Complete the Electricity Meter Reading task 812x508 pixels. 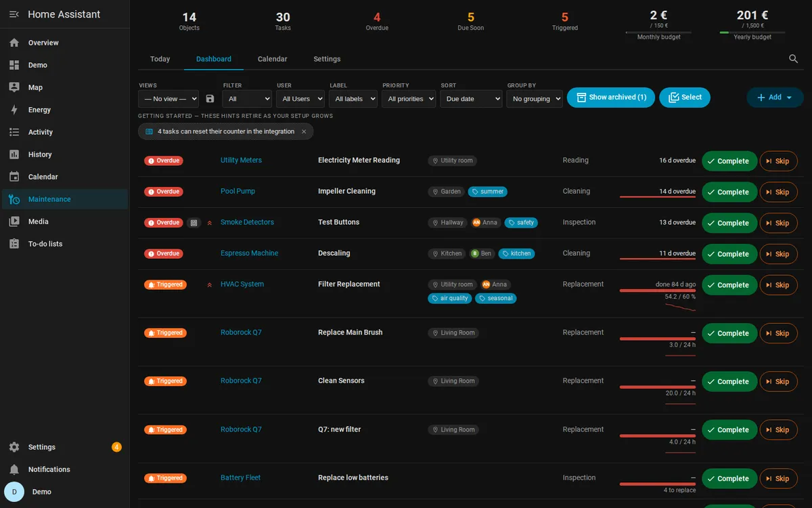pyautogui.click(x=729, y=161)
